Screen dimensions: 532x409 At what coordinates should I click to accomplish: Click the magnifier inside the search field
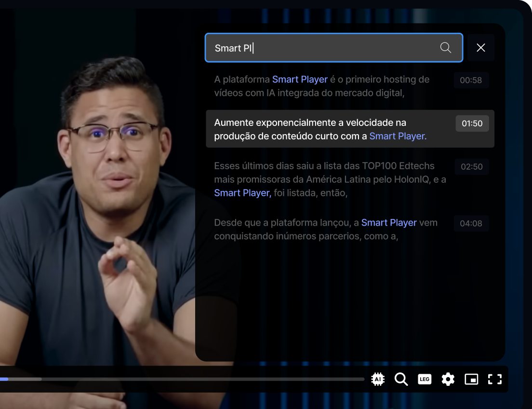coord(445,48)
